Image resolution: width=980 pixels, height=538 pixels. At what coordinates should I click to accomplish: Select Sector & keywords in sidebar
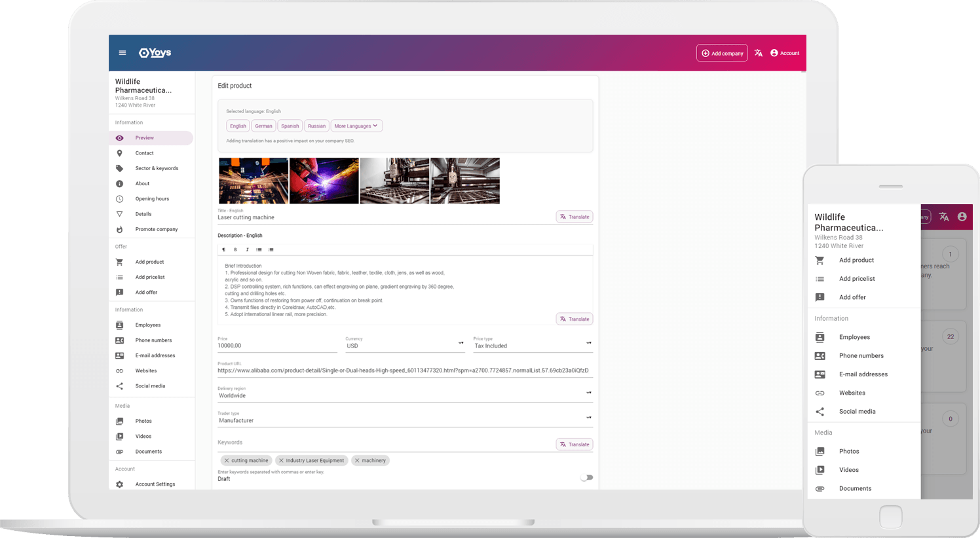(x=157, y=168)
